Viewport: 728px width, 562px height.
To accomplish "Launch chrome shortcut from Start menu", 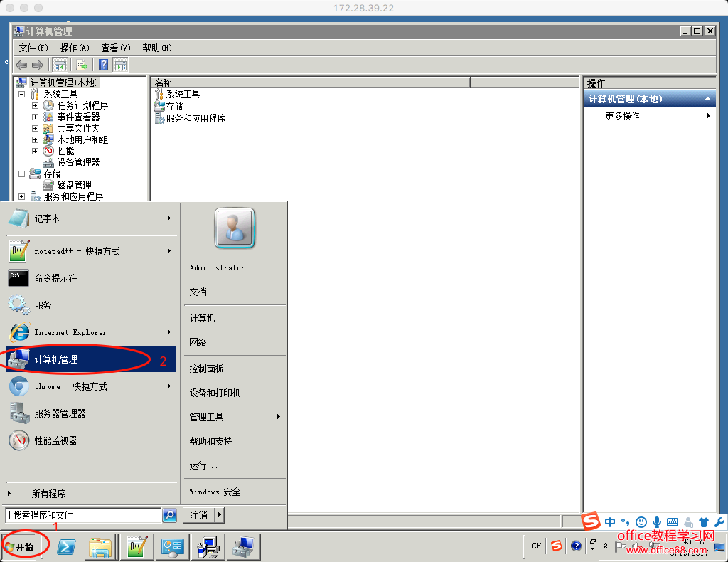I will [x=92, y=386].
